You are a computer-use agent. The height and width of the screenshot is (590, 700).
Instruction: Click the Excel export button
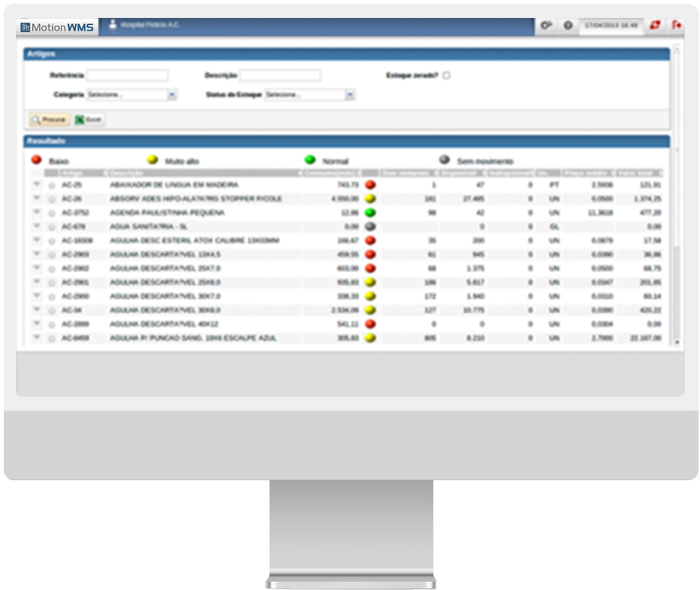tap(89, 120)
